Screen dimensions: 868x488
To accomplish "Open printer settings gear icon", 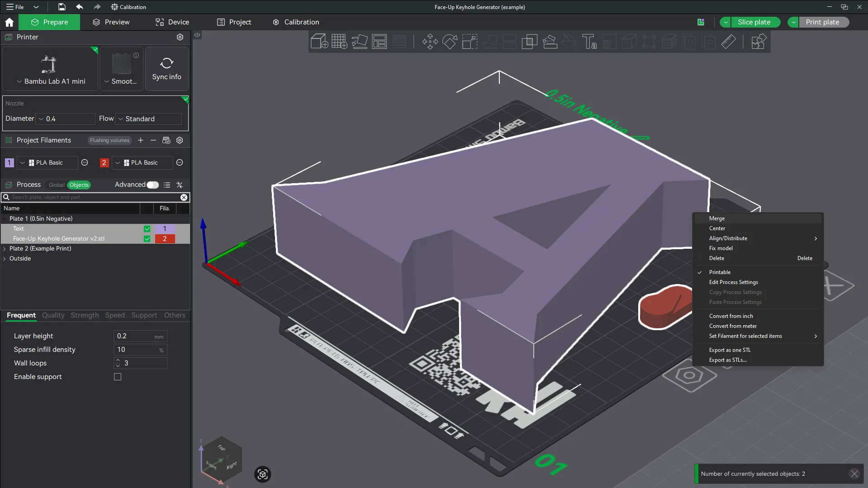I will coord(180,37).
